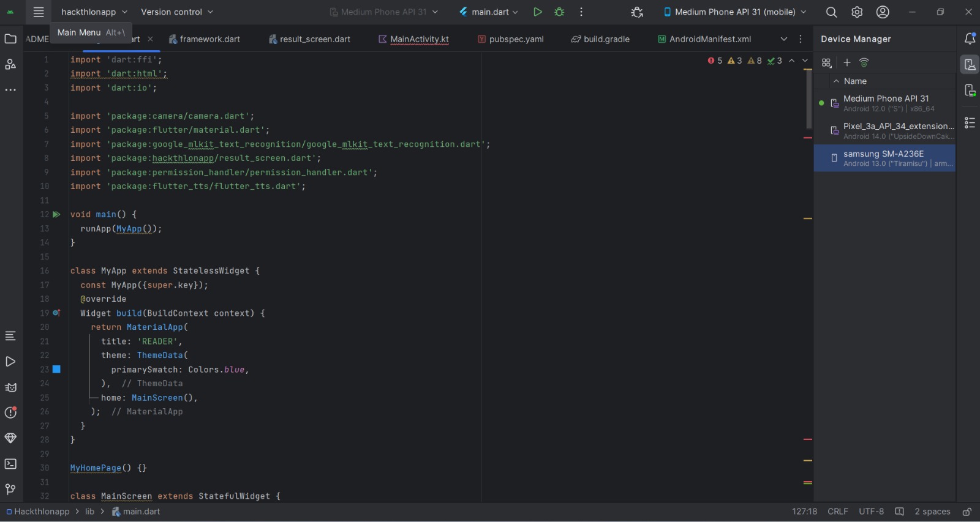Open the Structure tool window in left sidebar
The image size is (980, 522).
coord(10,64)
